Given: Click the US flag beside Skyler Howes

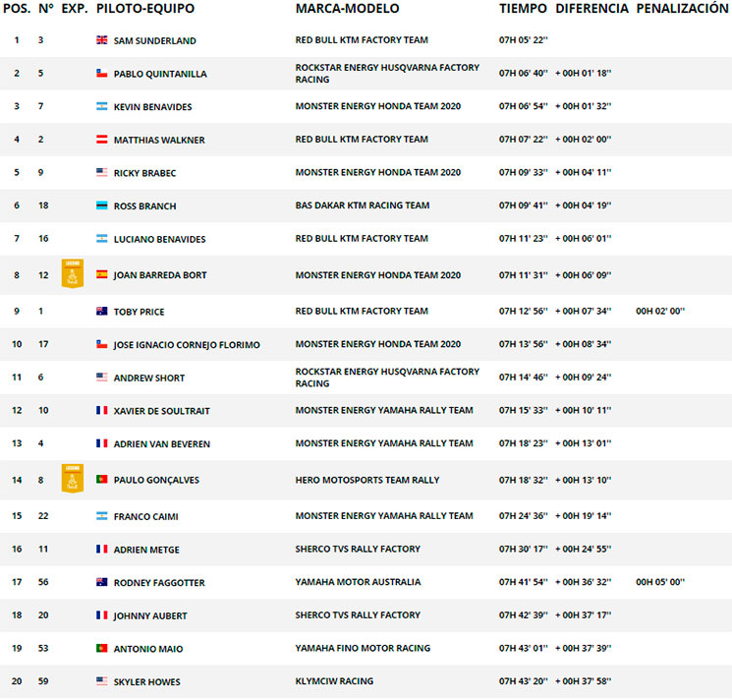Looking at the screenshot, I should [x=102, y=681].
